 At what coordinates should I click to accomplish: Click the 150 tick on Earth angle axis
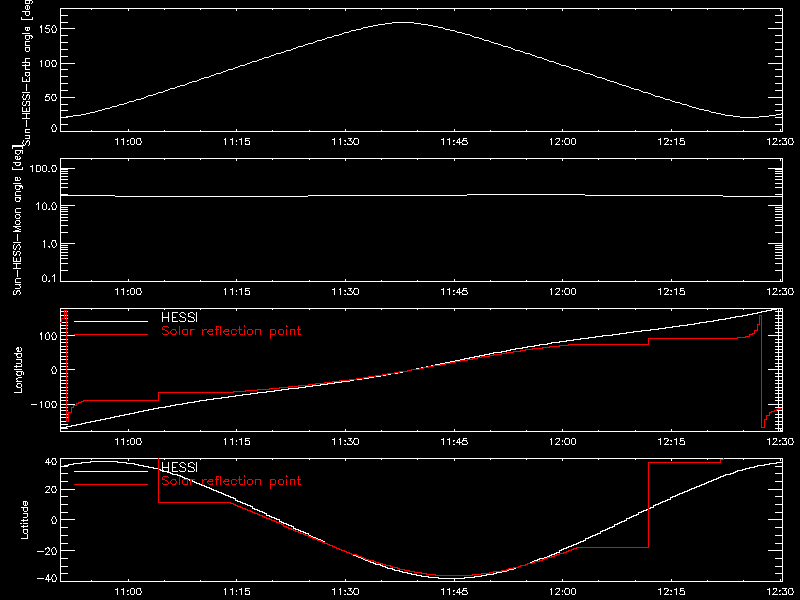click(x=47, y=29)
